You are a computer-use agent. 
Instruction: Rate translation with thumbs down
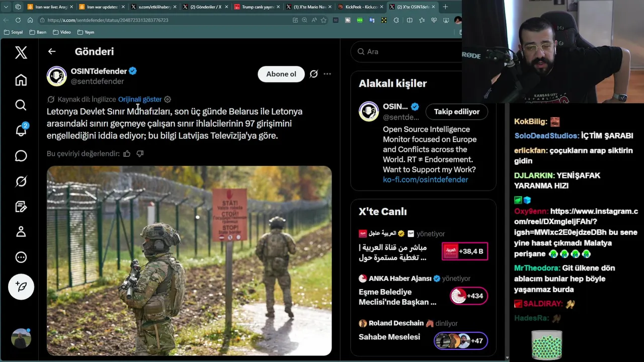[x=140, y=154]
